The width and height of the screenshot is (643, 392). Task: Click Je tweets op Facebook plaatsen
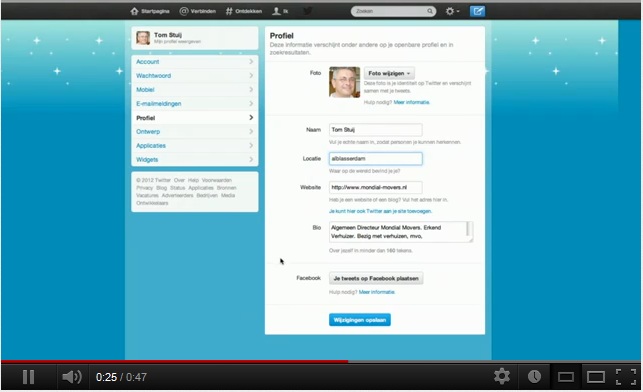376,278
